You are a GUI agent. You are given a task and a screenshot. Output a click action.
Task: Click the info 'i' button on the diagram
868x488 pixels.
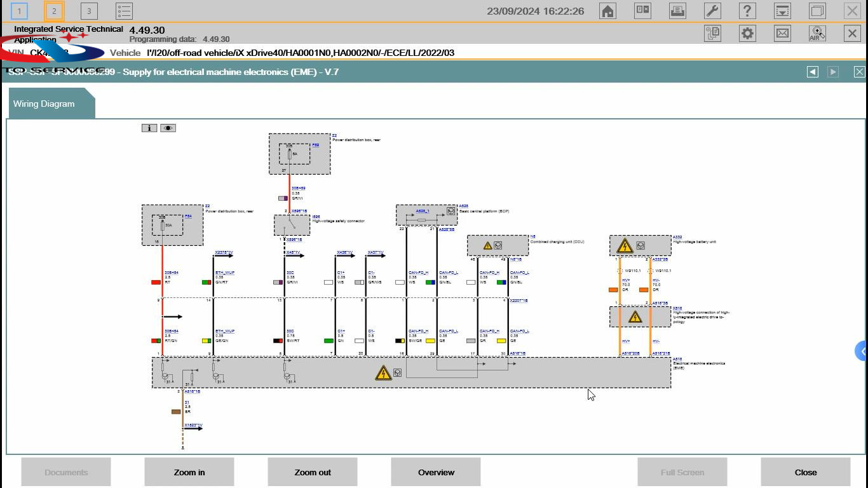pos(149,128)
